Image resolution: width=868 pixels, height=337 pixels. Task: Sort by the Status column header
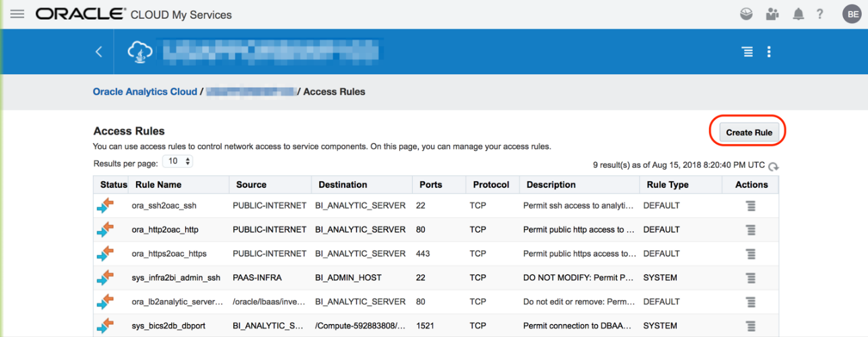coord(114,185)
